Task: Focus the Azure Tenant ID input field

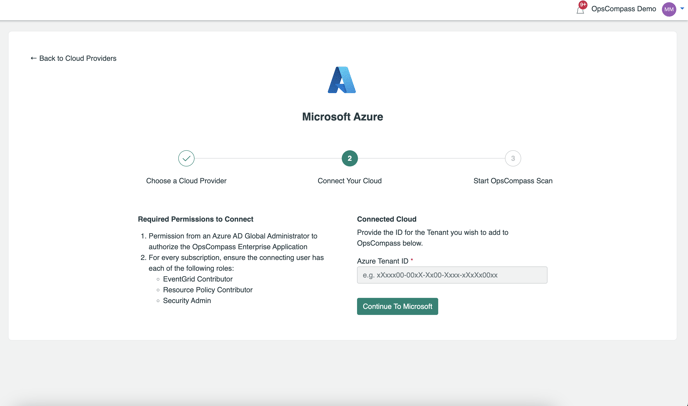Action: pos(452,275)
